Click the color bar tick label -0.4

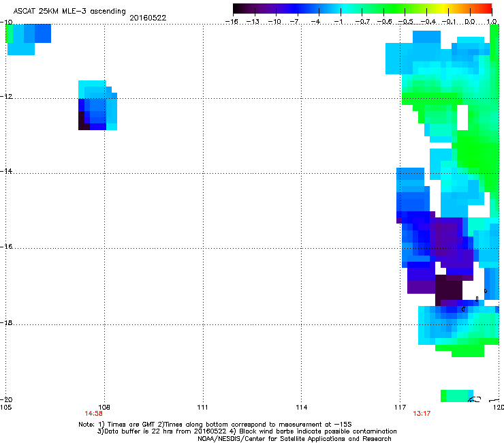coord(428,22)
